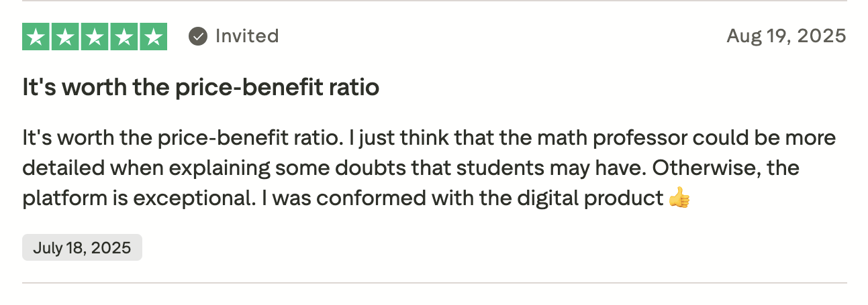This screenshot has width=868, height=305.
Task: Click the third (middle) rating star
Action: pyautogui.click(x=95, y=36)
